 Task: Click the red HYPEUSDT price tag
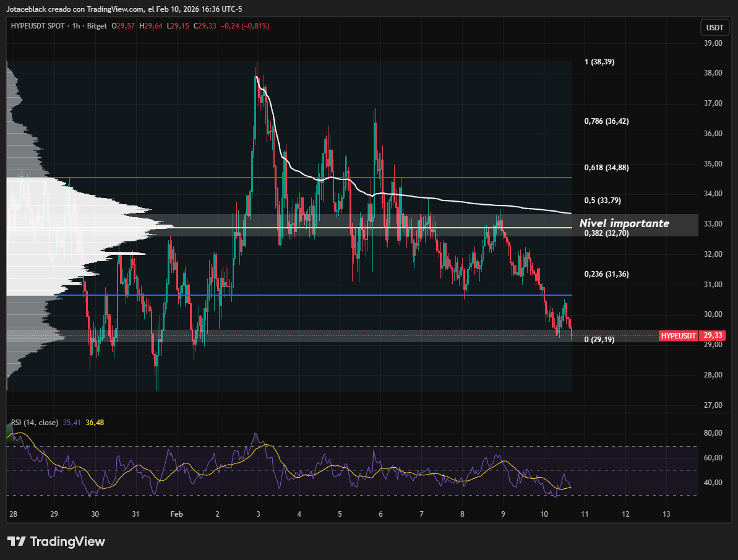point(679,335)
